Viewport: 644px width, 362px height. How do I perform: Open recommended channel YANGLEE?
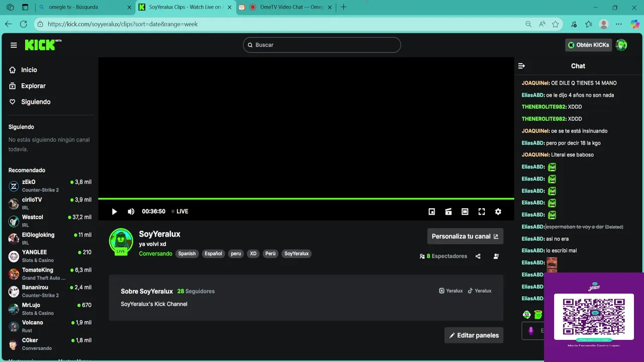(x=49, y=256)
